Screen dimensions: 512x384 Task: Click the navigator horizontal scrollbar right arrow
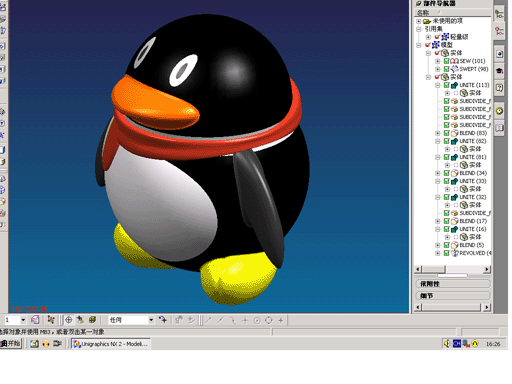[487, 269]
